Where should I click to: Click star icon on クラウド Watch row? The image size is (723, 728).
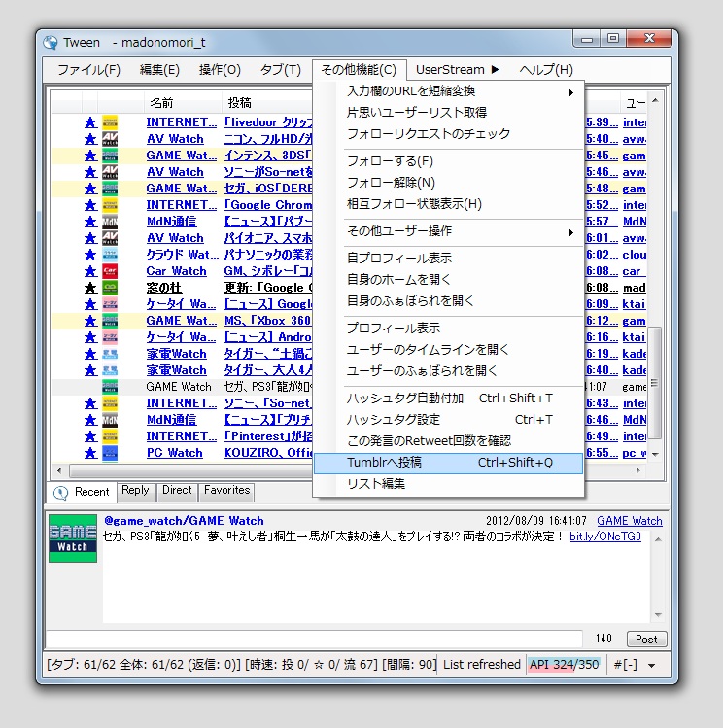[91, 255]
